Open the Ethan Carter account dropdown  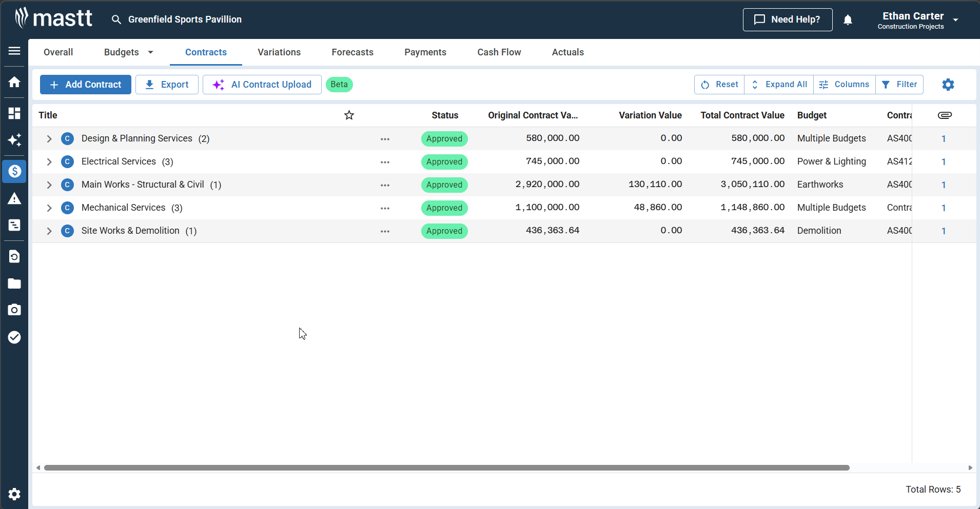pos(955,20)
